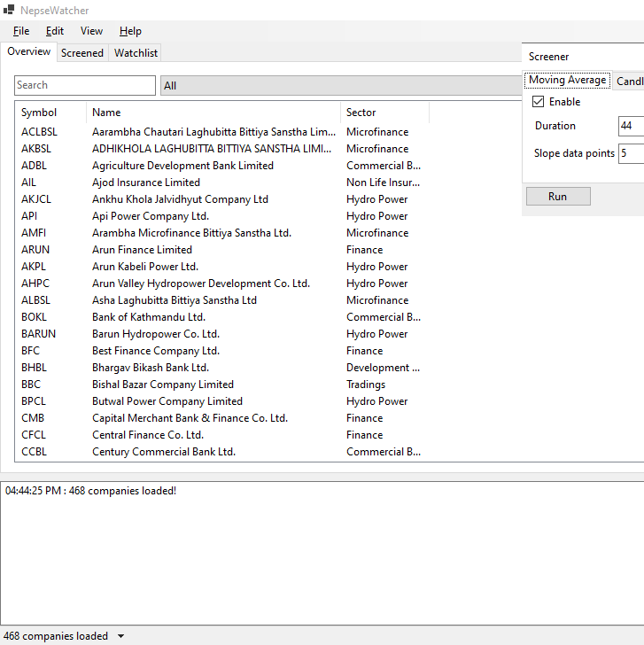Click the NepseWatcher app icon in title bar
The height and width of the screenshot is (645, 644).
pyautogui.click(x=9, y=10)
